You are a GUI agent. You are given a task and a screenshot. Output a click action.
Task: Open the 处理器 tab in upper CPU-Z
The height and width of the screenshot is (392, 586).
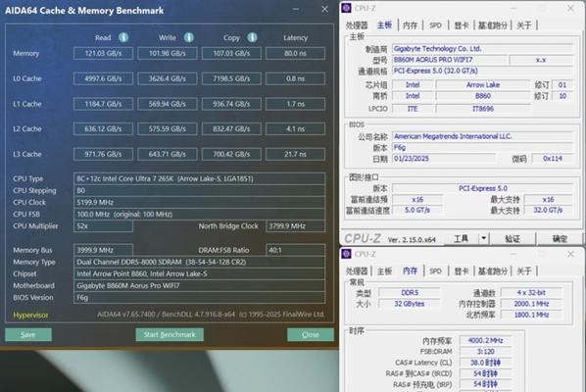coord(357,25)
